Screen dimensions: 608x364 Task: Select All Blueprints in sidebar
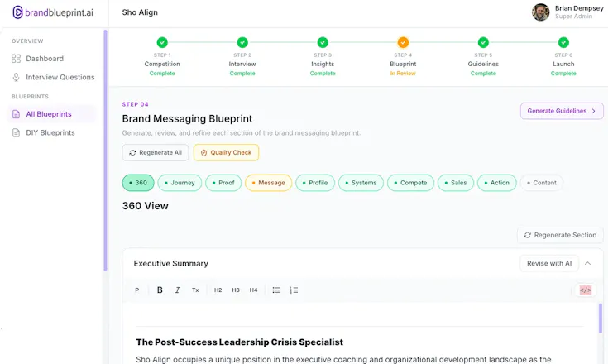pos(51,114)
